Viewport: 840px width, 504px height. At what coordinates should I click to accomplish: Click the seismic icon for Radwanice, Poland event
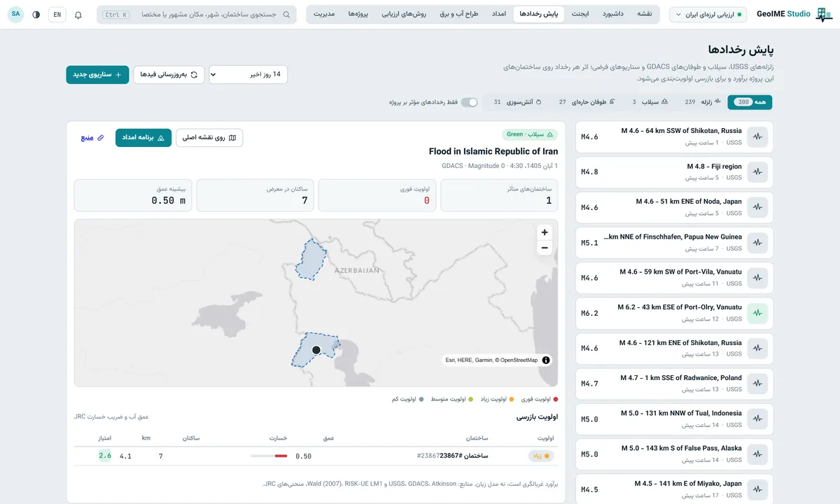(x=757, y=384)
